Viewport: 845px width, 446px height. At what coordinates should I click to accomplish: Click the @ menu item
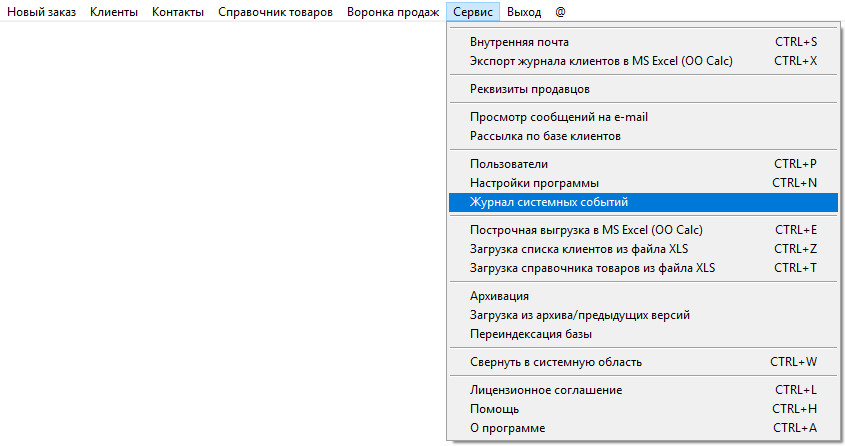click(x=560, y=12)
